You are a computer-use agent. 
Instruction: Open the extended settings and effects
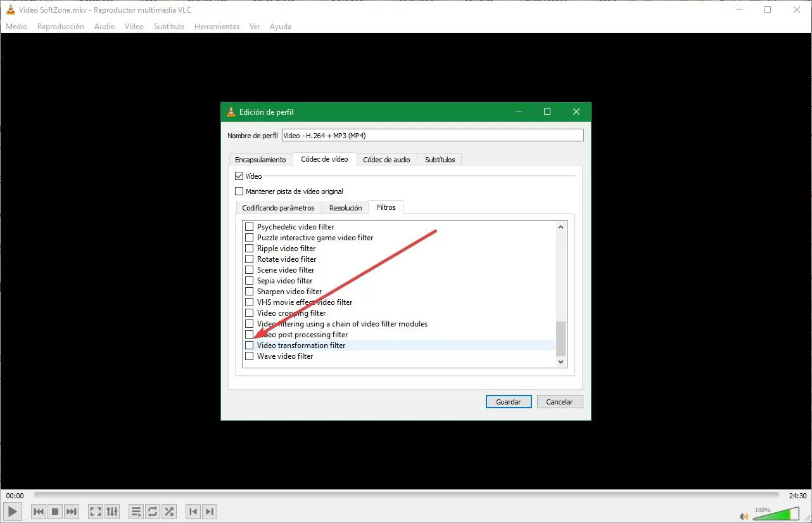point(112,512)
